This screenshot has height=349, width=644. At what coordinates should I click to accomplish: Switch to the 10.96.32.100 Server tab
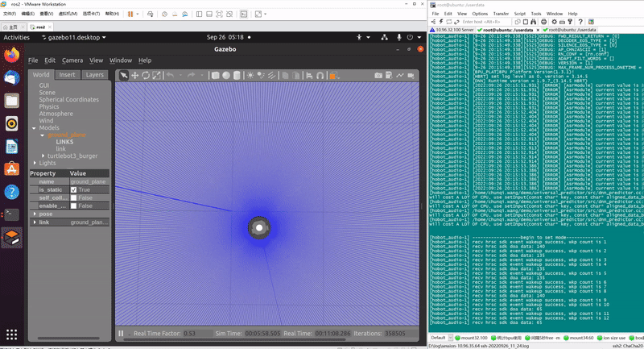452,30
